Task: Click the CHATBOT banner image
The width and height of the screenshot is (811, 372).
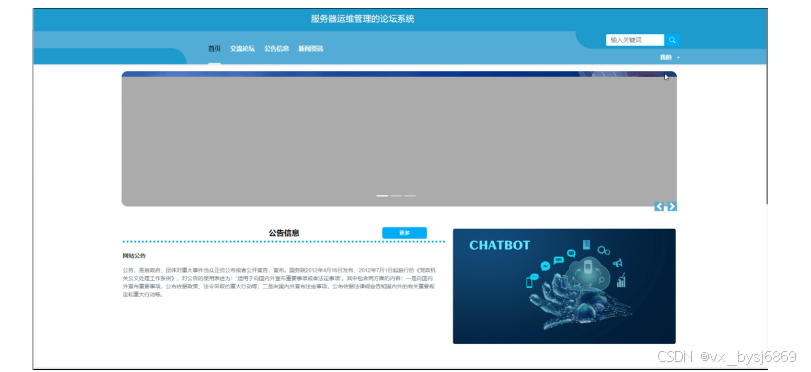Action: point(564,286)
